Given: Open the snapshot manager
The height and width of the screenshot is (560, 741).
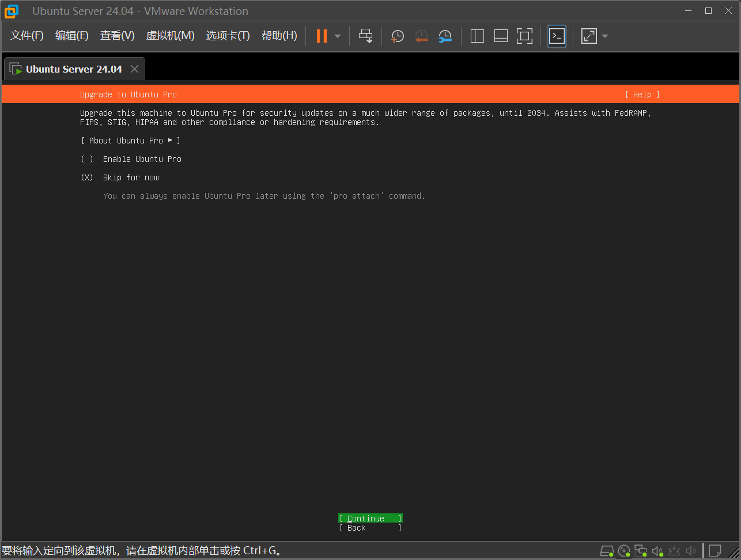Looking at the screenshot, I should (445, 36).
